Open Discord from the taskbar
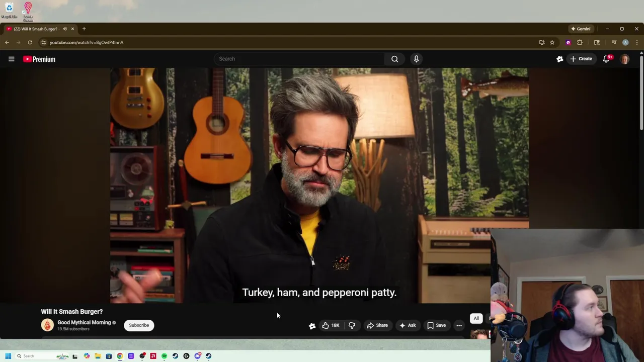This screenshot has width=644, height=362. click(x=198, y=356)
